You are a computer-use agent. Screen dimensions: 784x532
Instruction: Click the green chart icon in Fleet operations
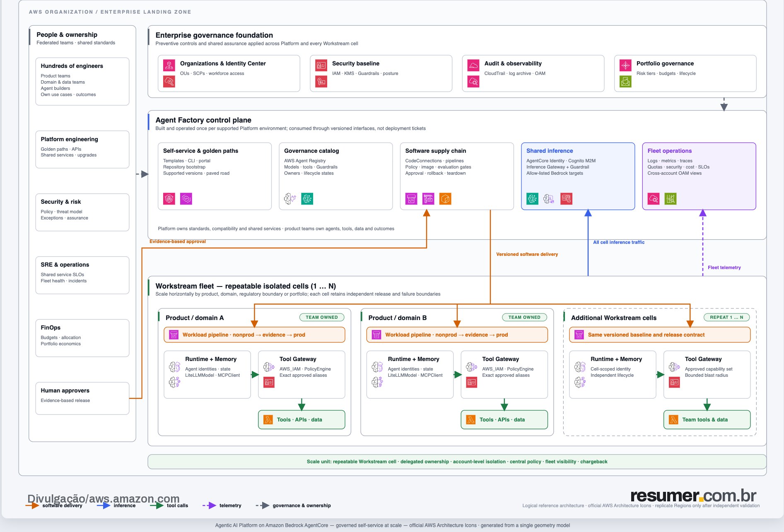click(671, 199)
